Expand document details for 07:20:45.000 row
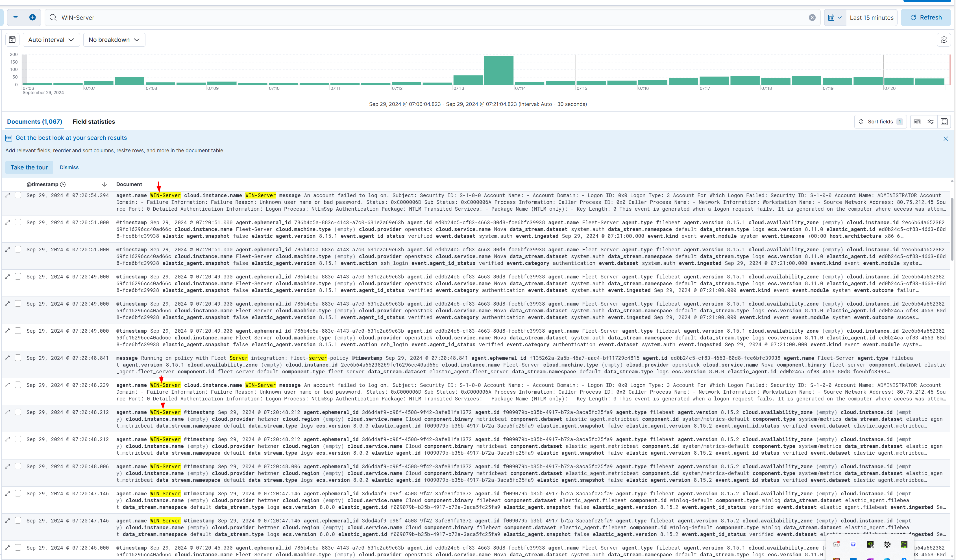Screen dimensions: 956x560 click(7, 548)
